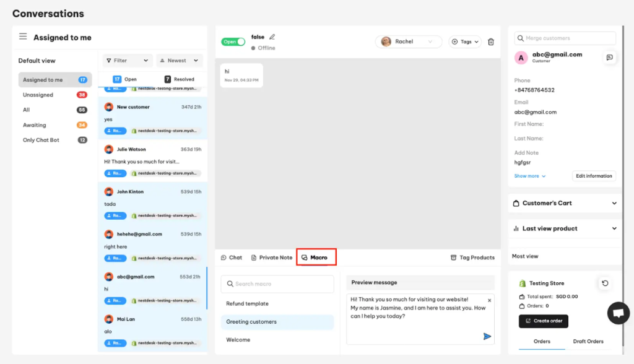Switch to the Draft Orders tab
634x364 pixels.
588,341
